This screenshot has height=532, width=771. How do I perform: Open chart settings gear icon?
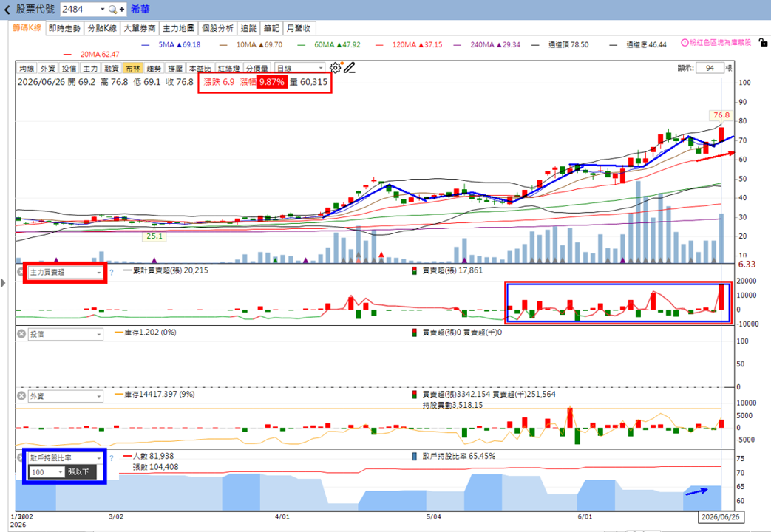point(336,68)
